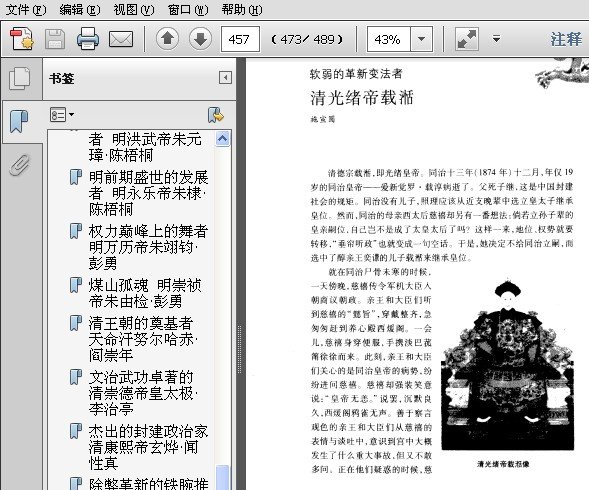The height and width of the screenshot is (490, 589).
Task: Open bookmark 明前期盛世的发展者 明永乐帝朱棣
Action: [148, 193]
